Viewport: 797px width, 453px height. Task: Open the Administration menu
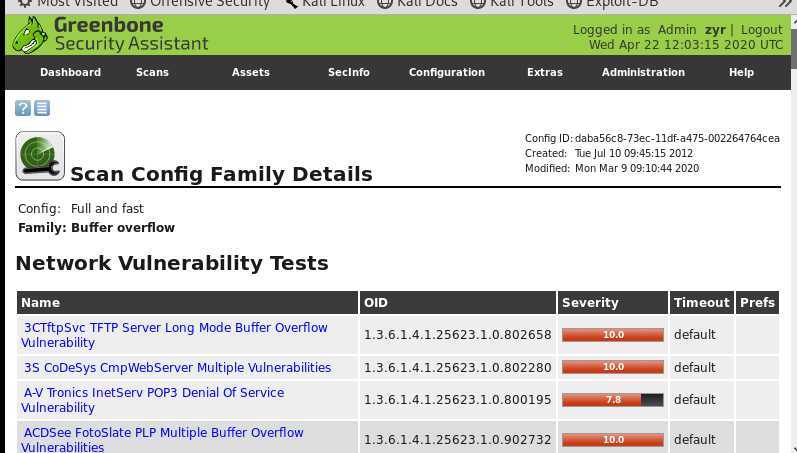click(x=643, y=72)
